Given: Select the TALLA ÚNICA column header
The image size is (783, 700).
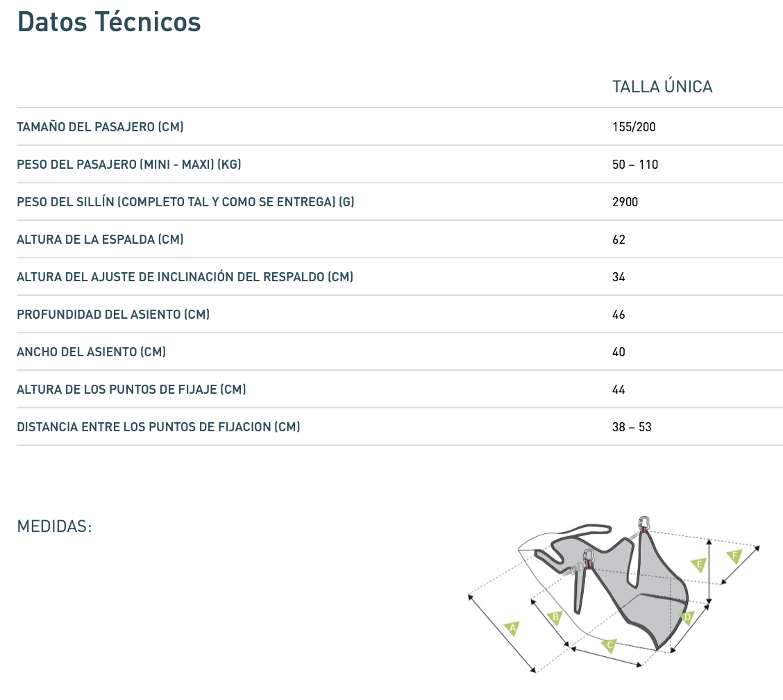Looking at the screenshot, I should coord(662,87).
